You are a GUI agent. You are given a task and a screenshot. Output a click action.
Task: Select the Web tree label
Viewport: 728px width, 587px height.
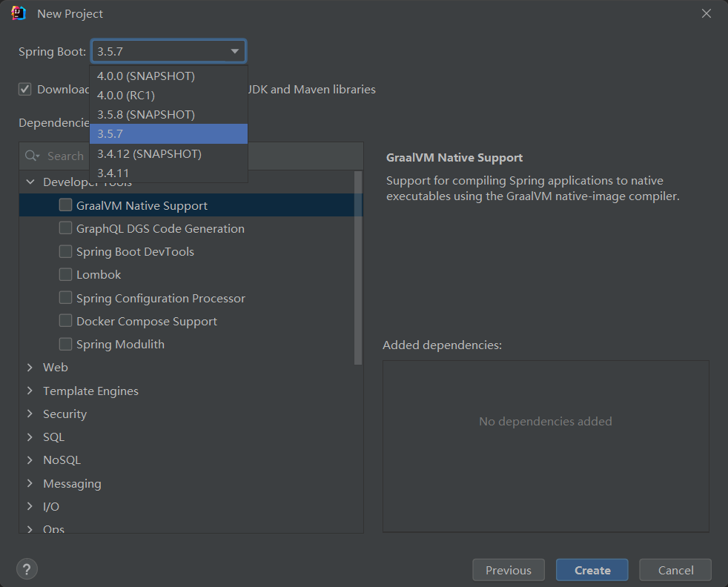click(56, 367)
